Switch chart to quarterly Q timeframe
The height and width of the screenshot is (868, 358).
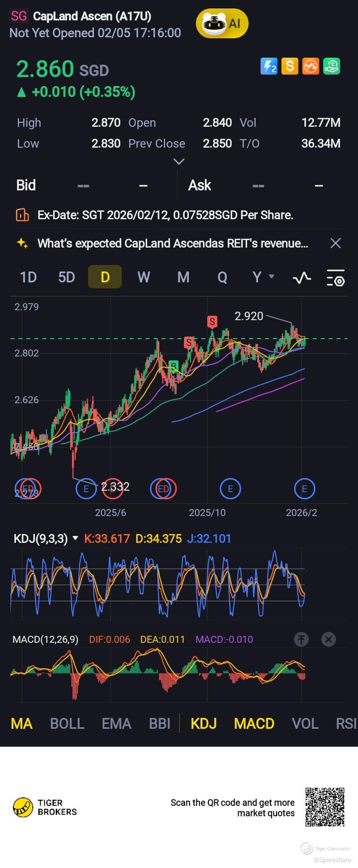pos(222,277)
